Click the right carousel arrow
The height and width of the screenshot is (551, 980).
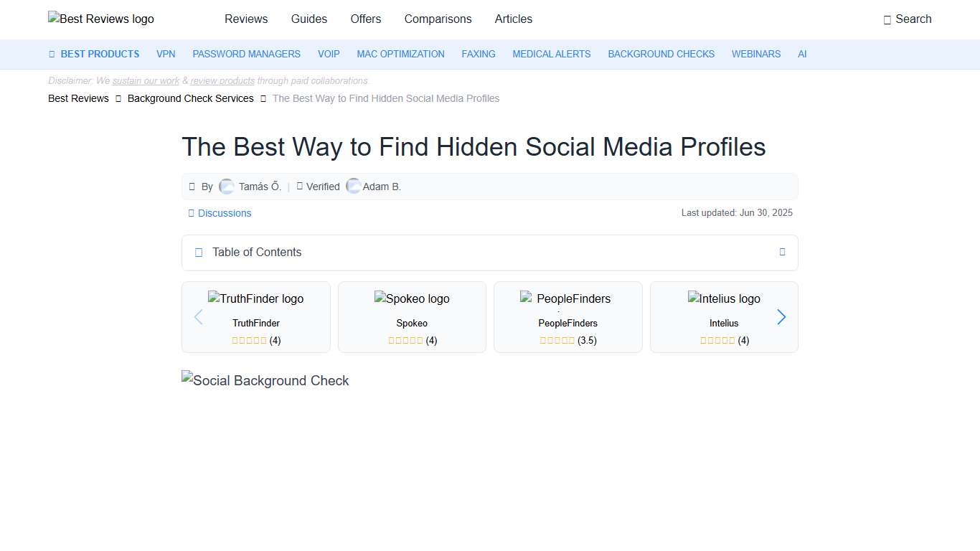click(x=781, y=316)
